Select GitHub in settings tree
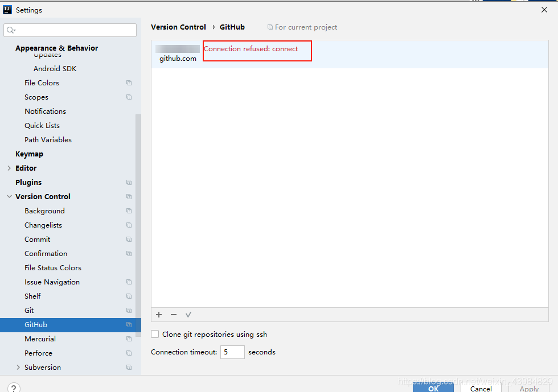 pyautogui.click(x=71, y=325)
